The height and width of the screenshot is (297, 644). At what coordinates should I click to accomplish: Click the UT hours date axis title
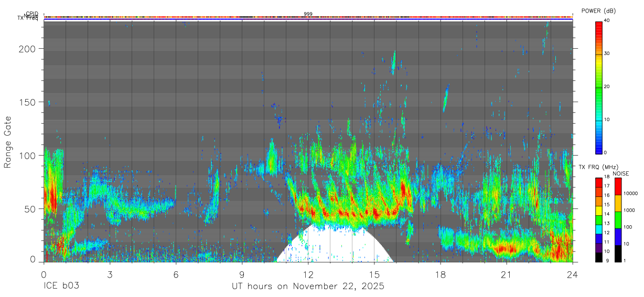tap(308, 287)
